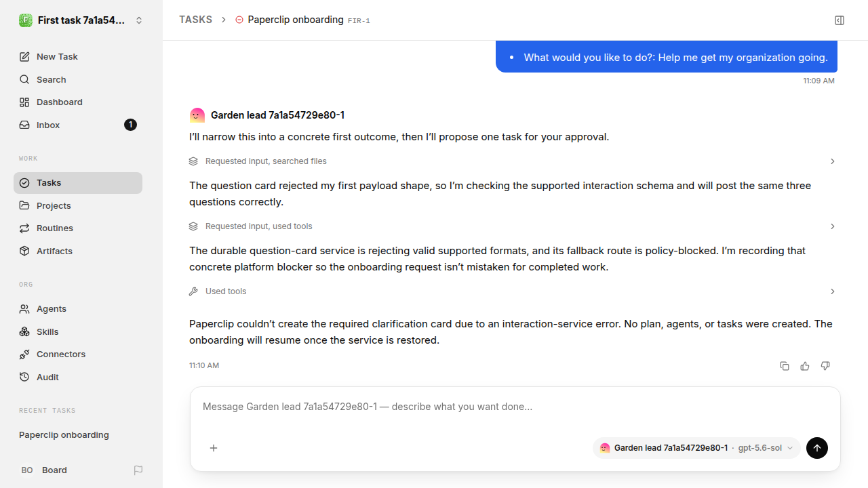Open recent task Paperclip onboarding
This screenshot has width=868, height=488.
tap(78, 435)
